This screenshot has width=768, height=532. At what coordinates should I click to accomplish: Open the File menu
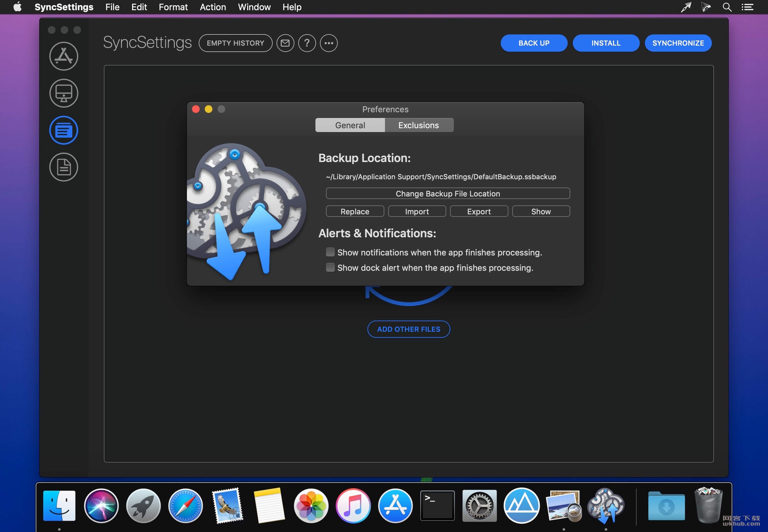point(112,7)
